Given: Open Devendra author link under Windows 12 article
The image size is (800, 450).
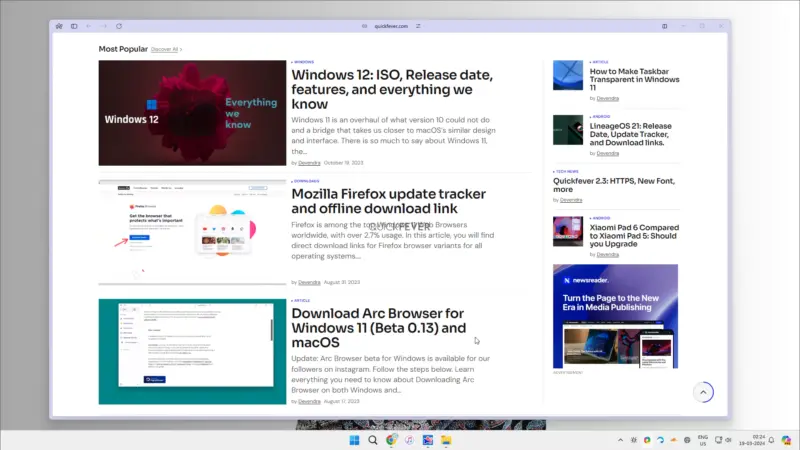Looking at the screenshot, I should click(309, 163).
